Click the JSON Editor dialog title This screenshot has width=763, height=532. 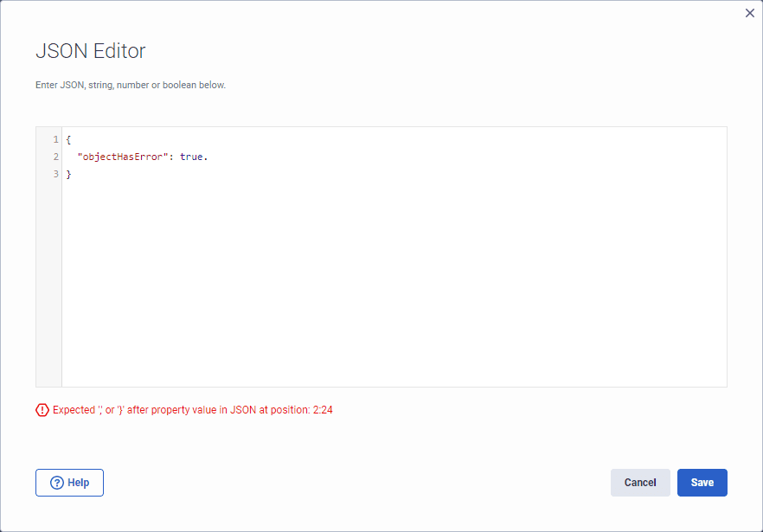click(x=90, y=52)
